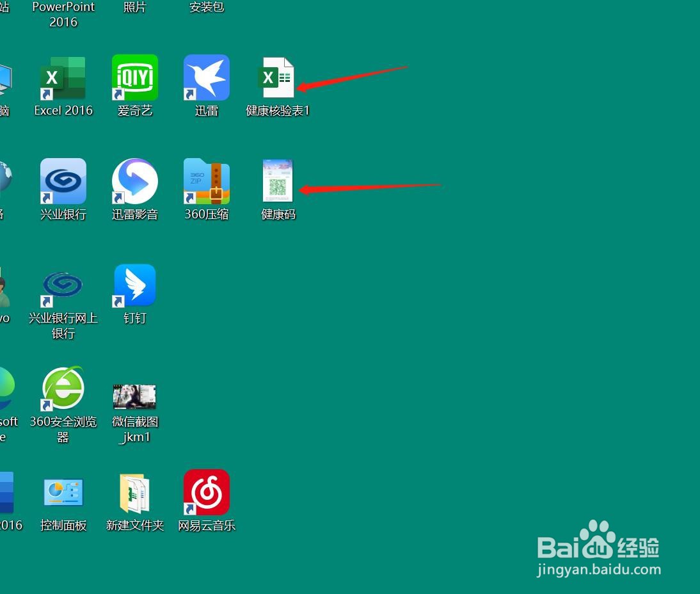This screenshot has width=700, height=594.
Task: Open the 兴业银行 shortcut icon
Action: point(63,181)
